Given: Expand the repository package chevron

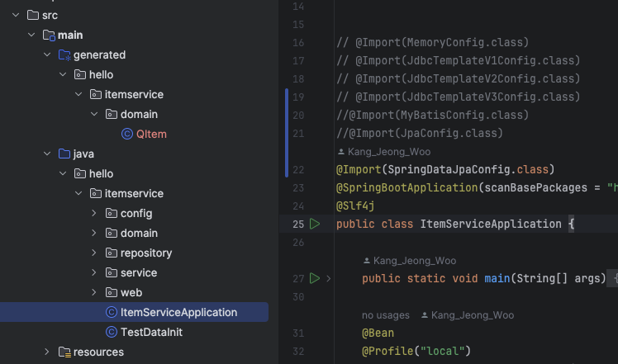Looking at the screenshot, I should point(94,253).
